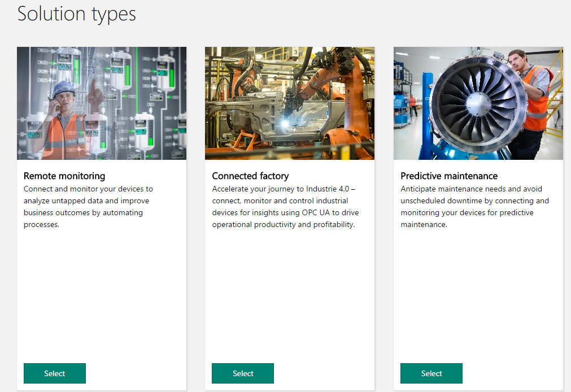The image size is (571, 392).
Task: Click the Connected factory heading text
Action: tap(250, 176)
